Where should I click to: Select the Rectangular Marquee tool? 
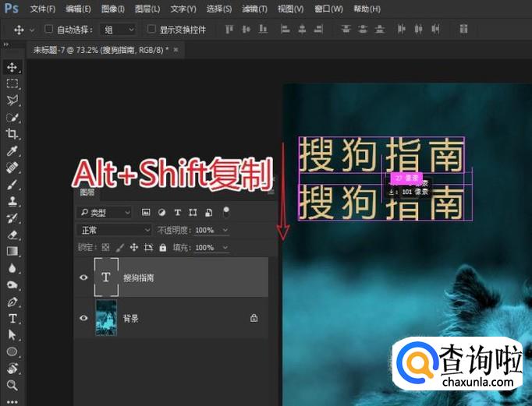(x=12, y=83)
